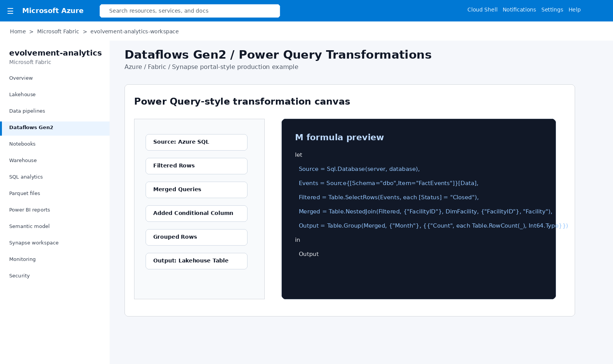Image resolution: width=613 pixels, height=364 pixels.
Task: Open Power BI reports sidebar item
Action: (55, 210)
